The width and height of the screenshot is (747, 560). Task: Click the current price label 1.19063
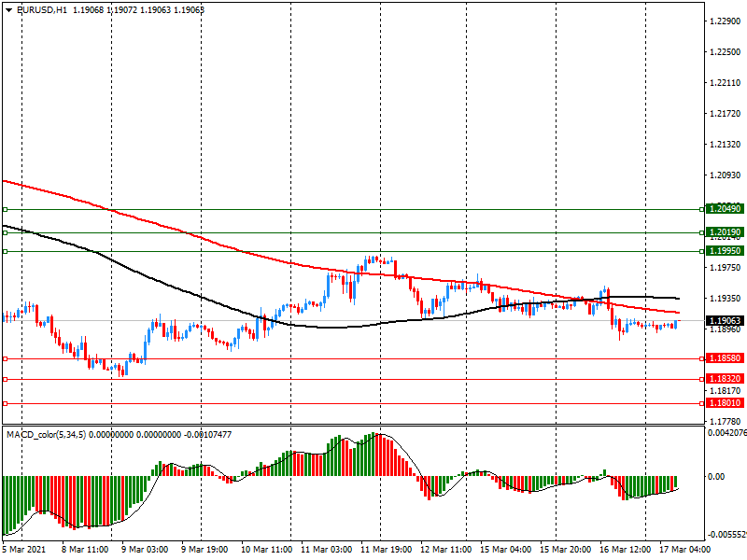725,321
